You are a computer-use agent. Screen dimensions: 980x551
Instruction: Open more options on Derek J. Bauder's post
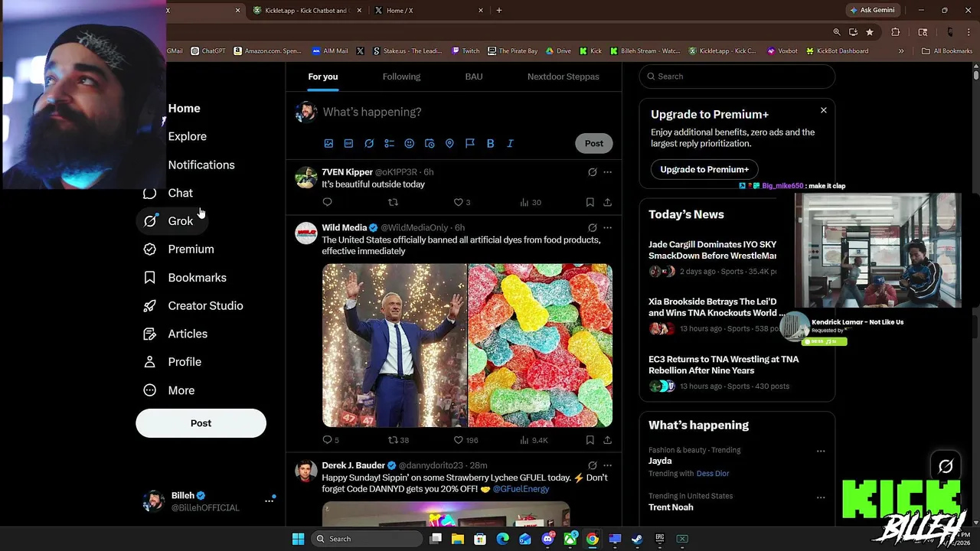coord(607,465)
